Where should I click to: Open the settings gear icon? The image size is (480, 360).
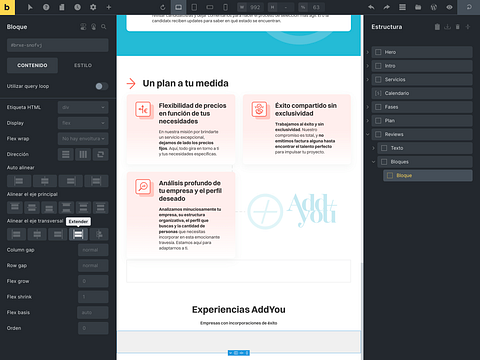(93, 7)
